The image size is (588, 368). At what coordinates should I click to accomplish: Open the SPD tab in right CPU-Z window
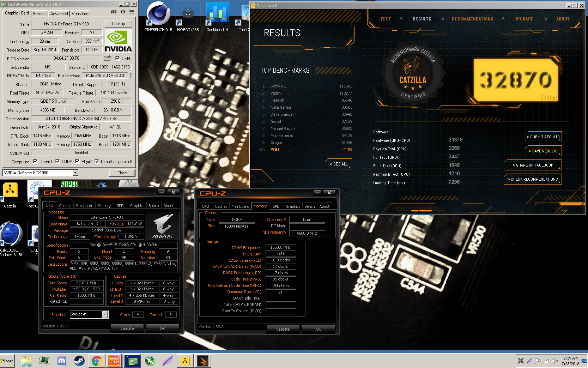tap(276, 206)
